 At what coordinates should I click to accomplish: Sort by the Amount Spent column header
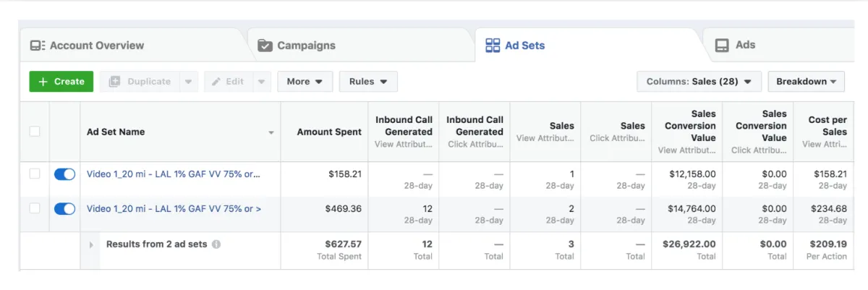[329, 132]
